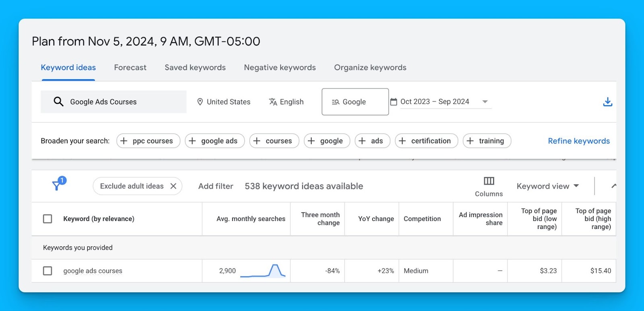Tick the google ads courses row checkbox

[x=47, y=271]
